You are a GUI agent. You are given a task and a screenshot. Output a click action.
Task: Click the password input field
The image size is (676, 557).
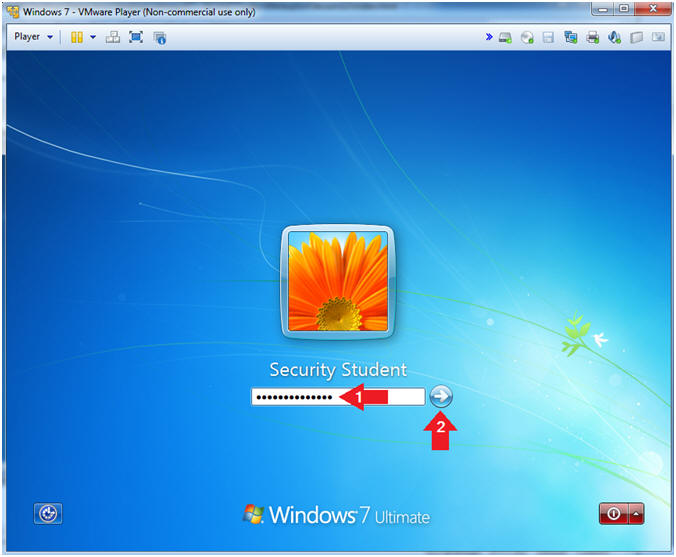point(338,397)
